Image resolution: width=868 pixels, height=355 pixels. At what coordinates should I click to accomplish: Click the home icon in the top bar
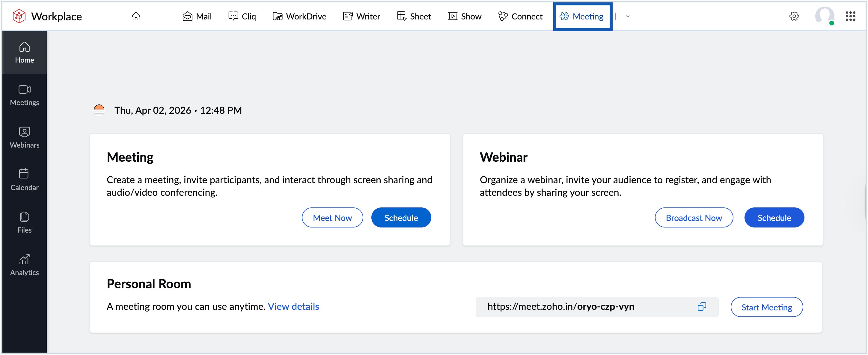pyautogui.click(x=136, y=16)
